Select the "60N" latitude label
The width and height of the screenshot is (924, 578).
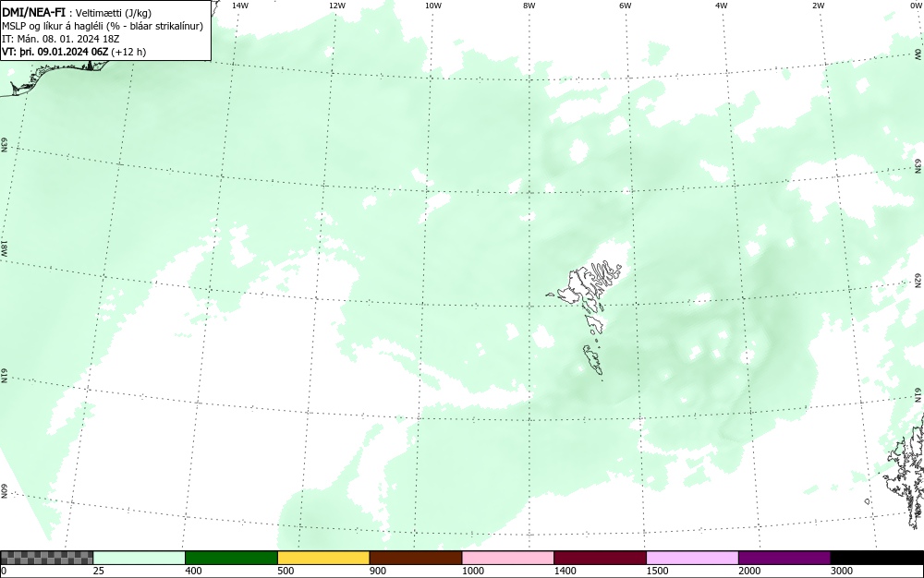pos(4,491)
